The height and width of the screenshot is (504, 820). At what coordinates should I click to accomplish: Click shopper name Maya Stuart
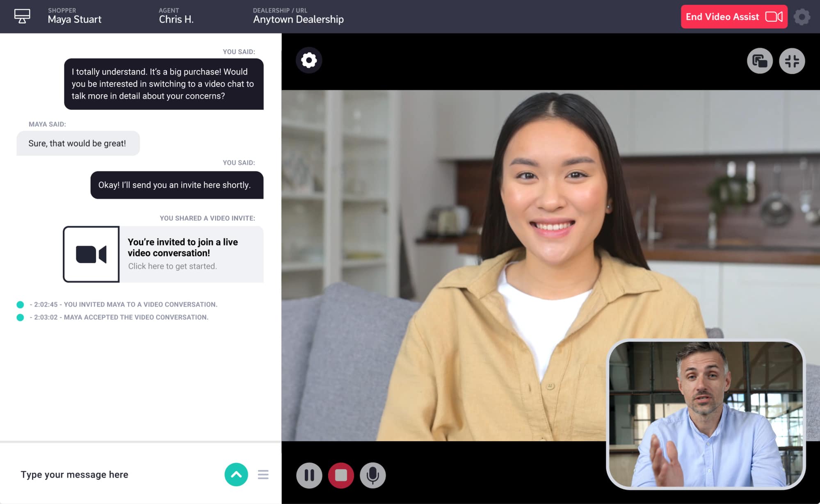point(75,19)
